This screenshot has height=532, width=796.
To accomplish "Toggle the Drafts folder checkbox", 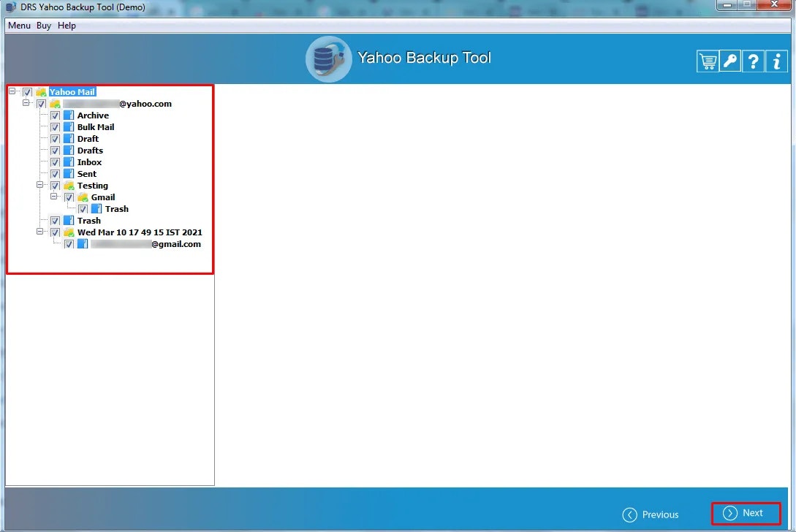I will pos(55,151).
